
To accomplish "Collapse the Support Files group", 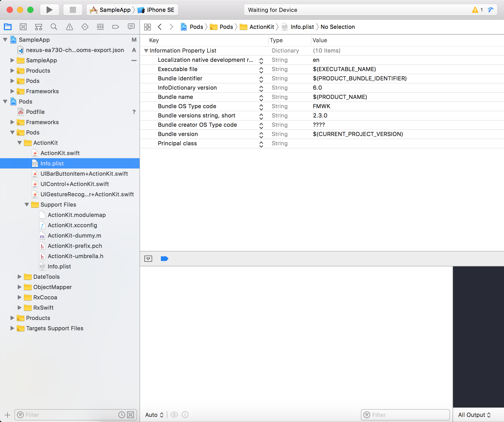I will pyautogui.click(x=27, y=205).
